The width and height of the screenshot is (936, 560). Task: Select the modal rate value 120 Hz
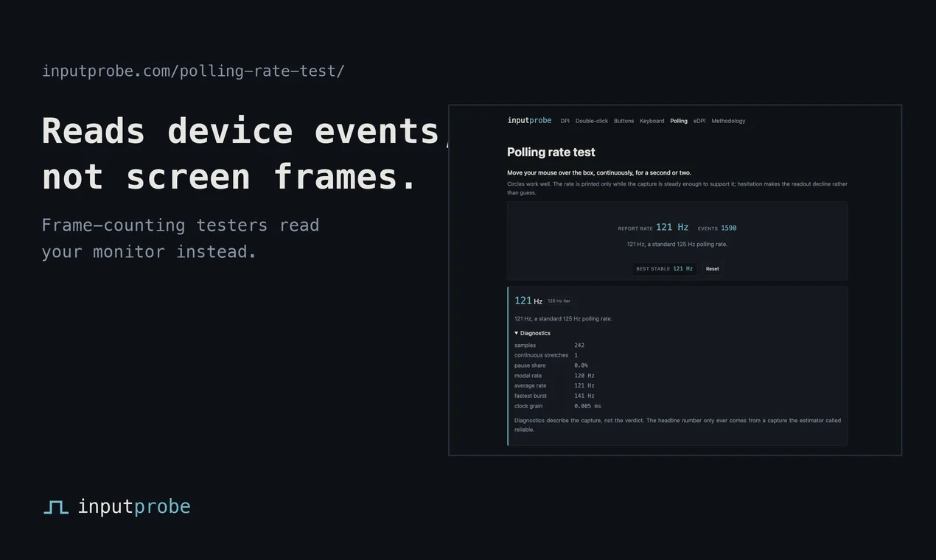point(584,376)
